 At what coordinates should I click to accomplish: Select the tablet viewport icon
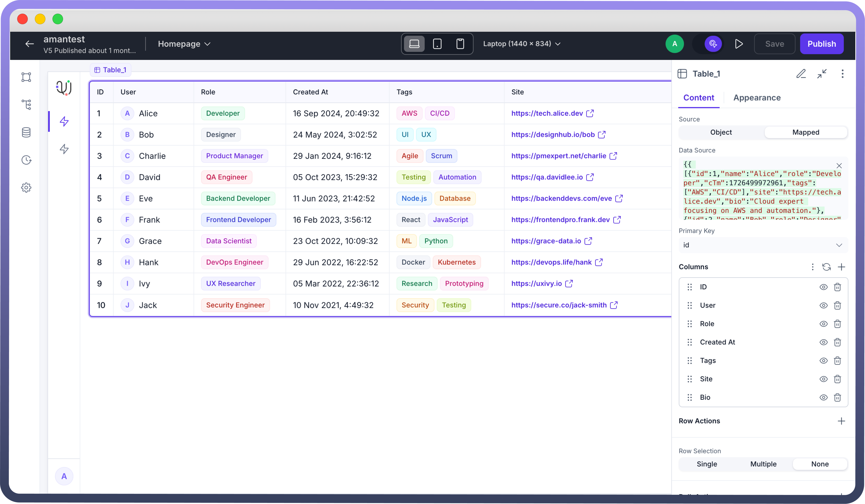437,44
